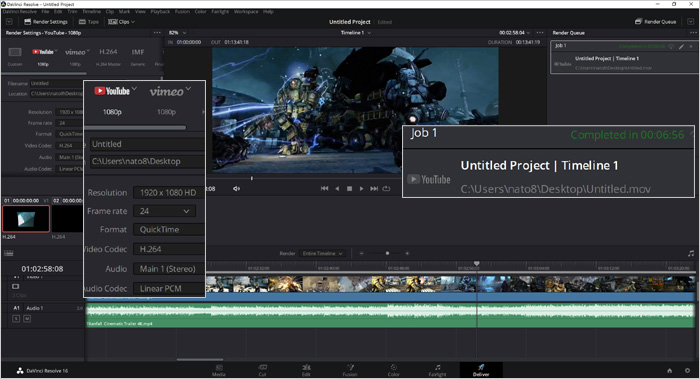
Task: Select the first clip thumbnail
Action: coord(26,219)
